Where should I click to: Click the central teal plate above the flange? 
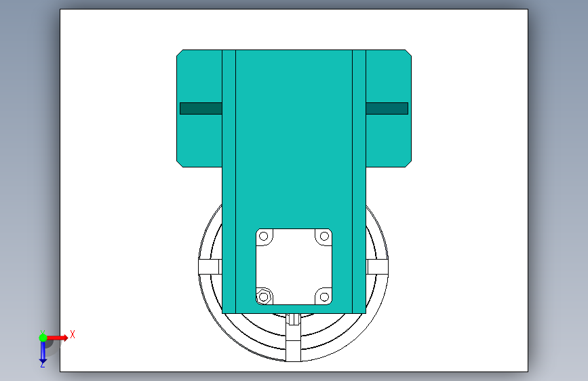[294, 139]
